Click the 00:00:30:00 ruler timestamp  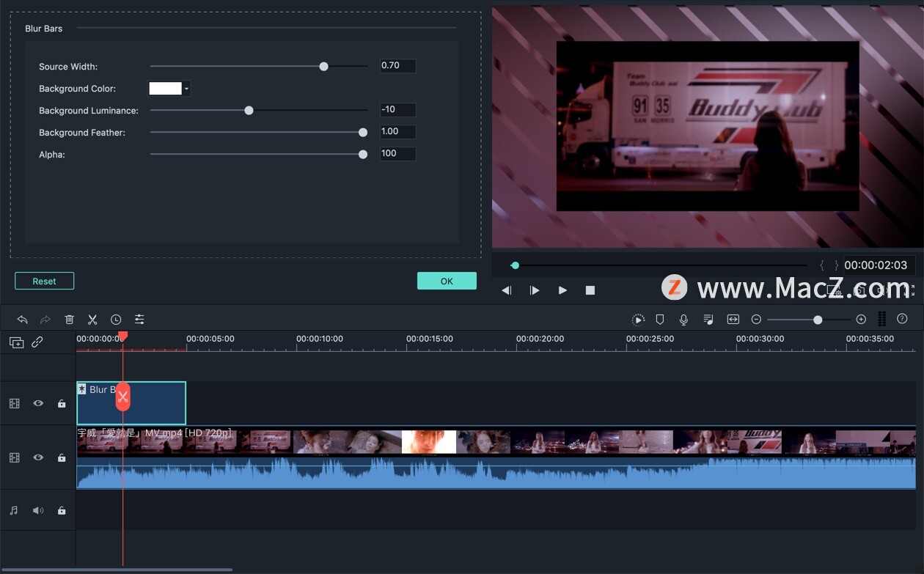click(760, 339)
